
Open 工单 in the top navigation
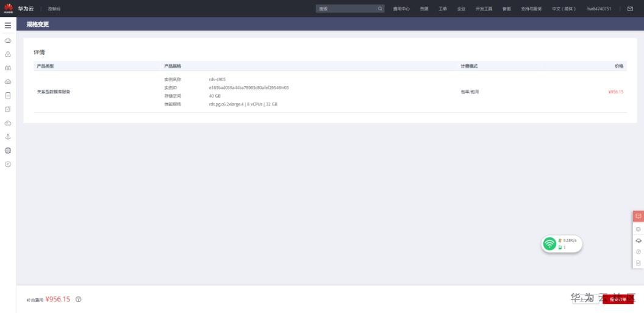tap(443, 9)
